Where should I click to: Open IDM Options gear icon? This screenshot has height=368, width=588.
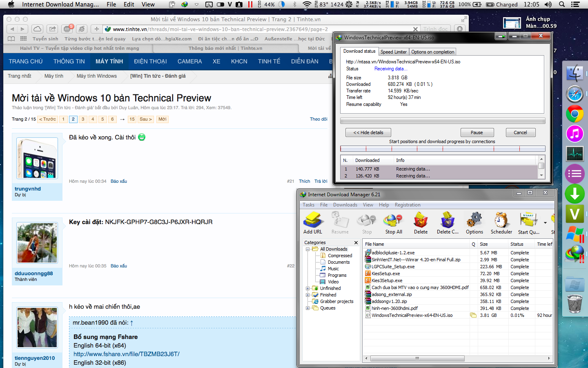pos(474,223)
